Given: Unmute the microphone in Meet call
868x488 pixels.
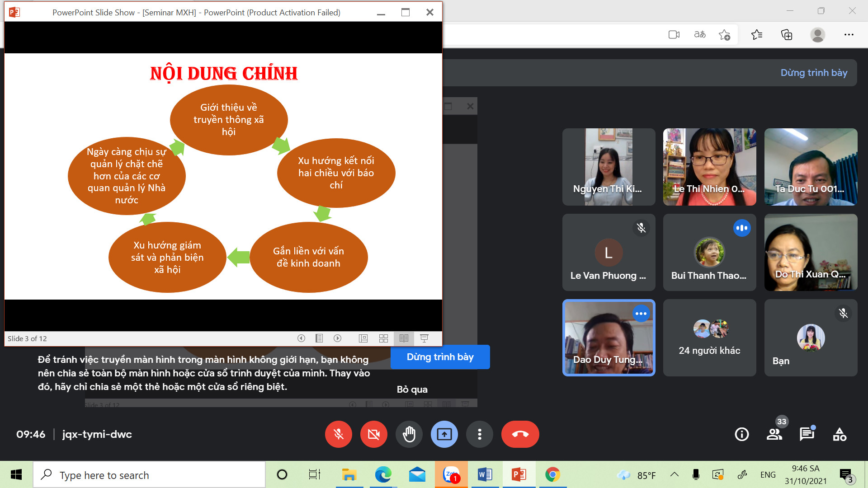Looking at the screenshot, I should (x=338, y=434).
